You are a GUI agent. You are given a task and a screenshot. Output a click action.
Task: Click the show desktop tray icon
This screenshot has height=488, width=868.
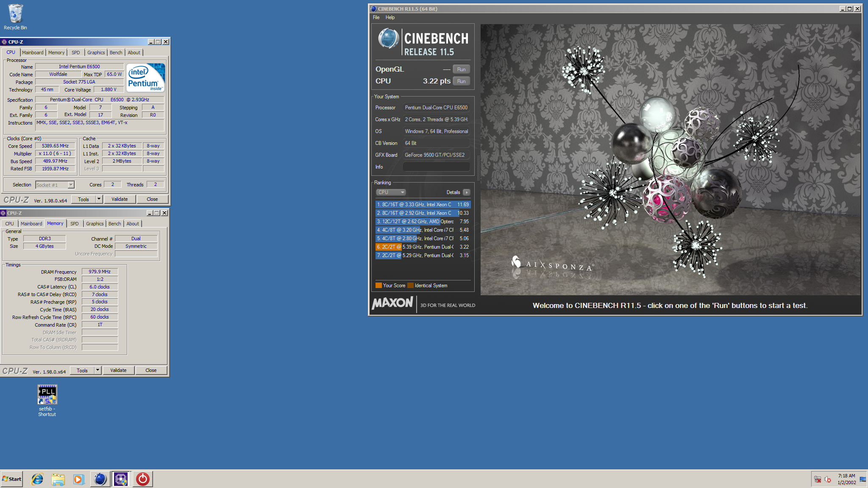pyautogui.click(x=863, y=480)
